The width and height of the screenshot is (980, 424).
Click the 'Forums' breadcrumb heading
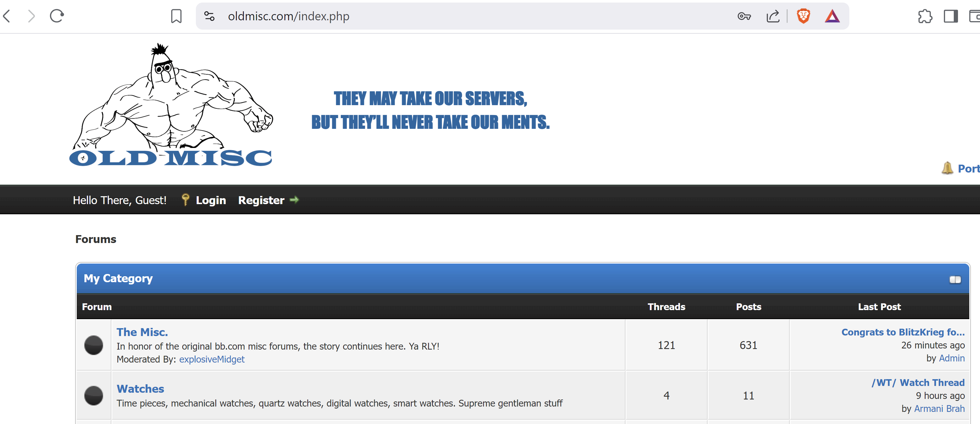tap(95, 239)
